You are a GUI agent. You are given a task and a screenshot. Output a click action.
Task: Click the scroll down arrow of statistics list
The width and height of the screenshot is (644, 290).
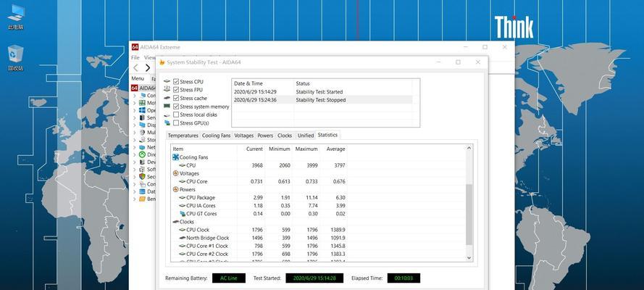click(x=469, y=257)
